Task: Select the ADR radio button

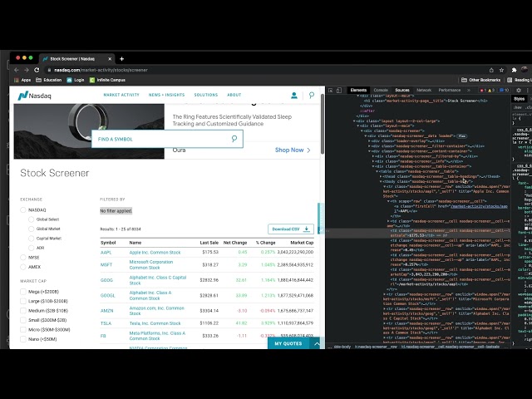Action: (x=32, y=248)
